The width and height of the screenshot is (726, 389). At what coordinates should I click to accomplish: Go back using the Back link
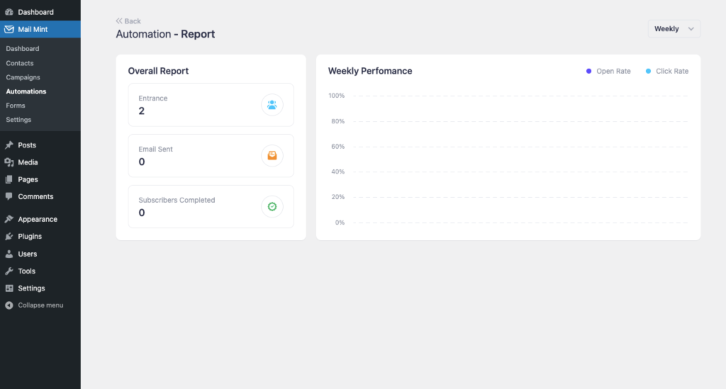128,21
